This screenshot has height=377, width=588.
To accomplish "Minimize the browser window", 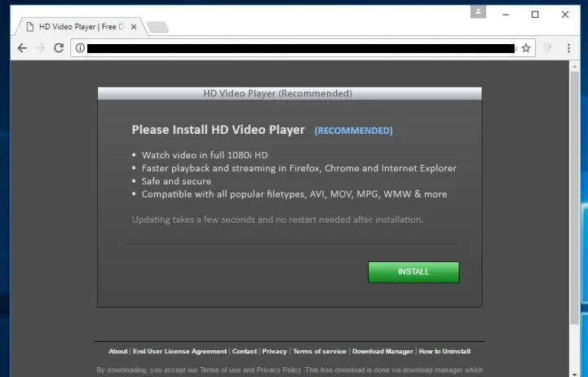I will click(x=506, y=15).
